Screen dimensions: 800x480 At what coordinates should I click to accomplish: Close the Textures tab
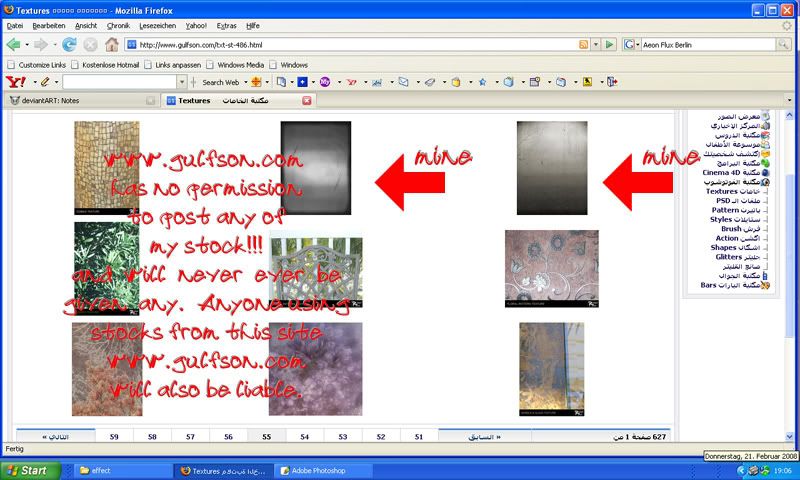pyautogui.click(x=306, y=101)
